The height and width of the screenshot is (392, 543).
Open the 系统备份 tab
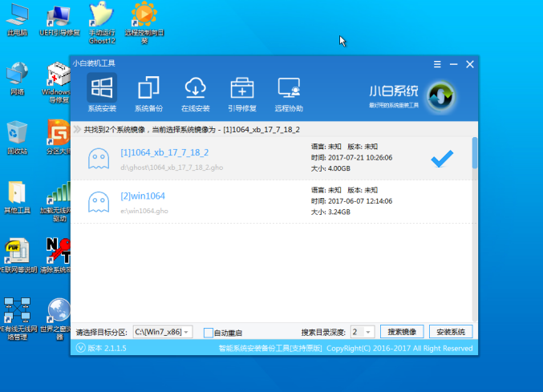coord(148,94)
